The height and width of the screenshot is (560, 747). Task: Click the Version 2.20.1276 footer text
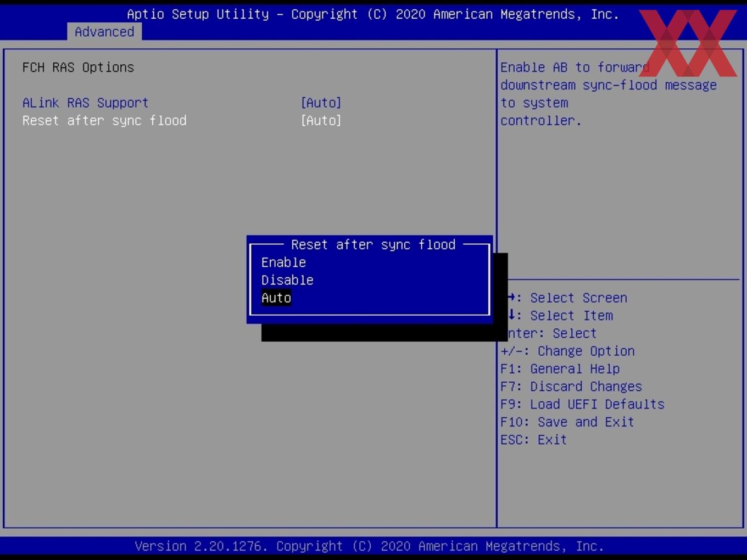369,546
